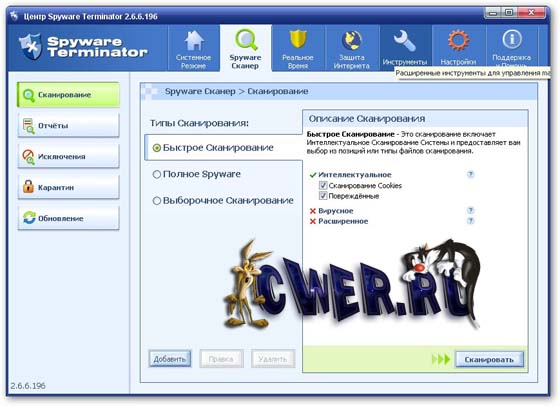Open the Отчёты sidebar section
This screenshot has width=560, height=406.
[x=68, y=125]
